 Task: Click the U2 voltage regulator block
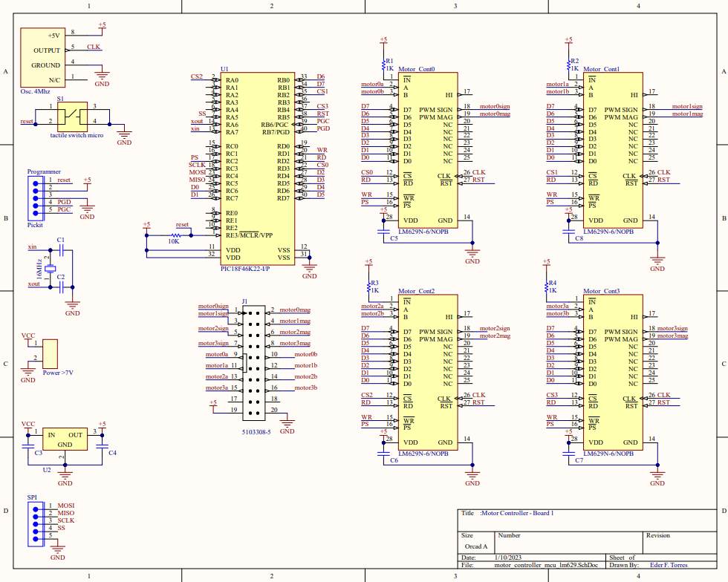pyautogui.click(x=65, y=439)
